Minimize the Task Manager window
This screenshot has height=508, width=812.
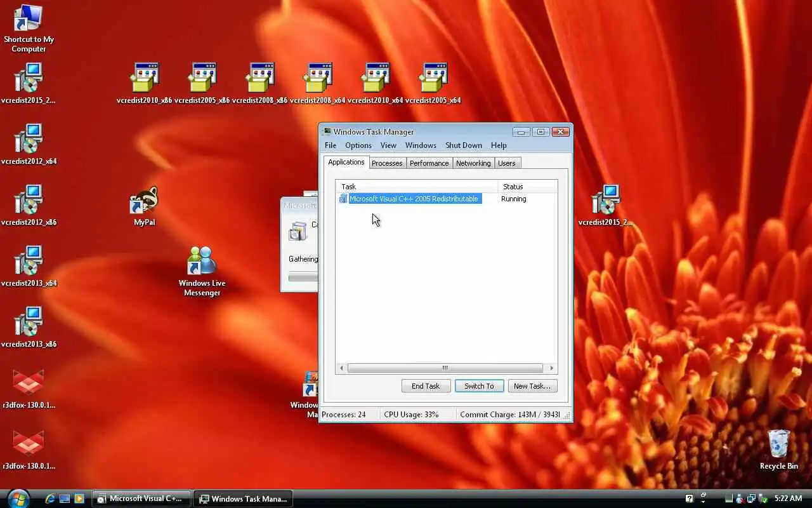pyautogui.click(x=521, y=132)
